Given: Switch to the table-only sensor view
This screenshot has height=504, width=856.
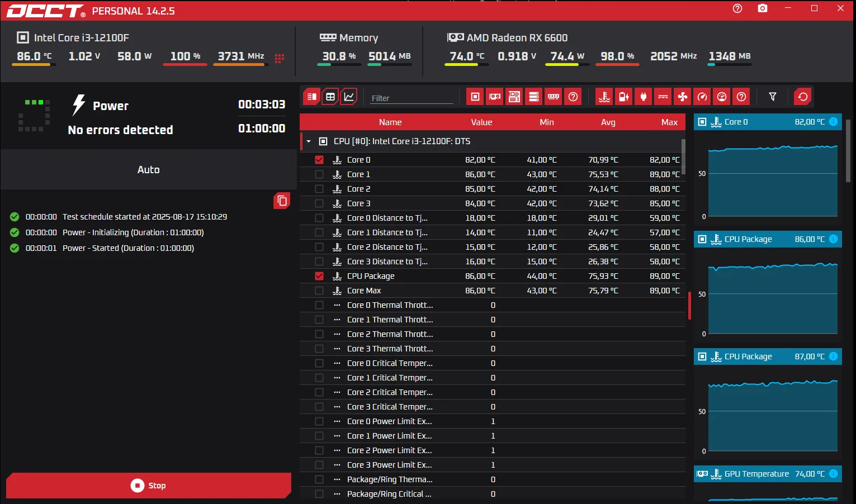Looking at the screenshot, I should (330, 97).
